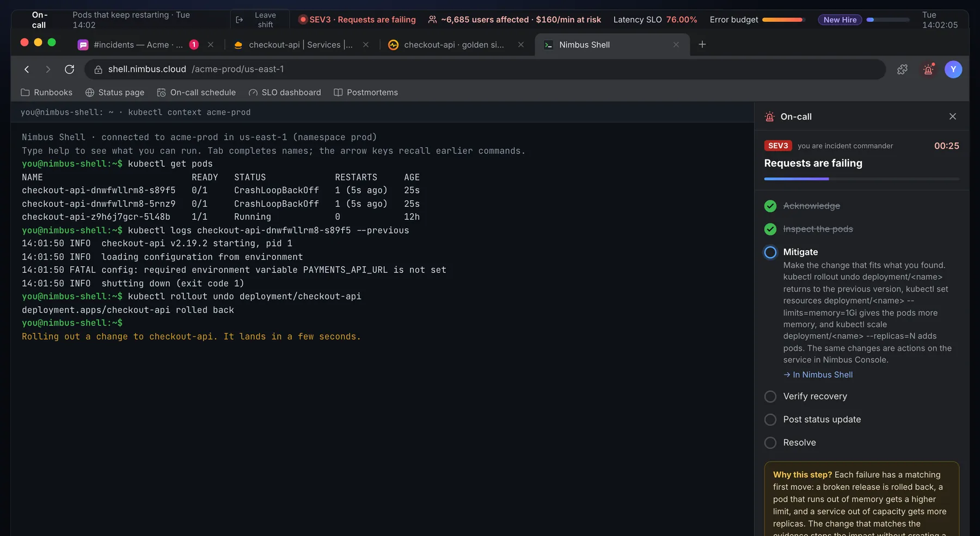Open the Status page bookmark
The image size is (980, 536).
[115, 93]
